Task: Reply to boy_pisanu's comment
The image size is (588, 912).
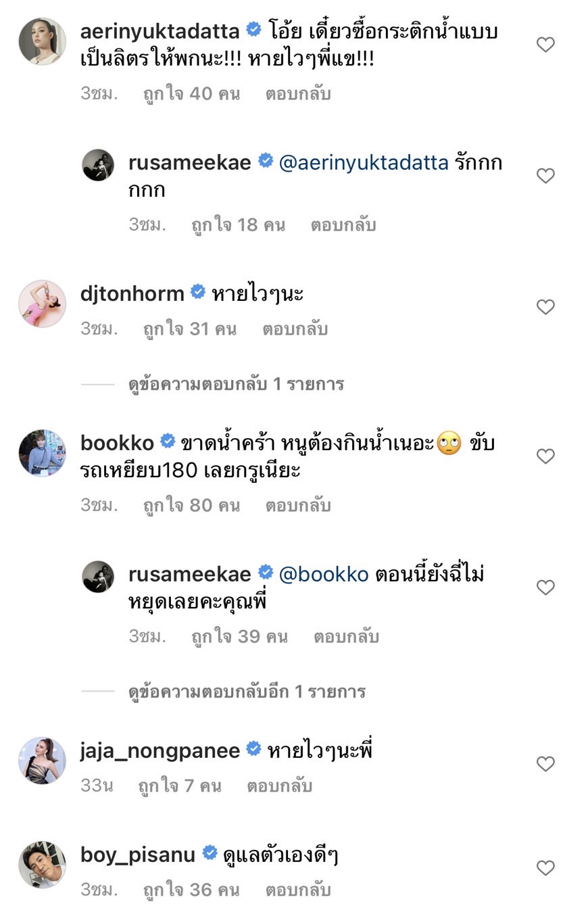Action: pos(297,890)
